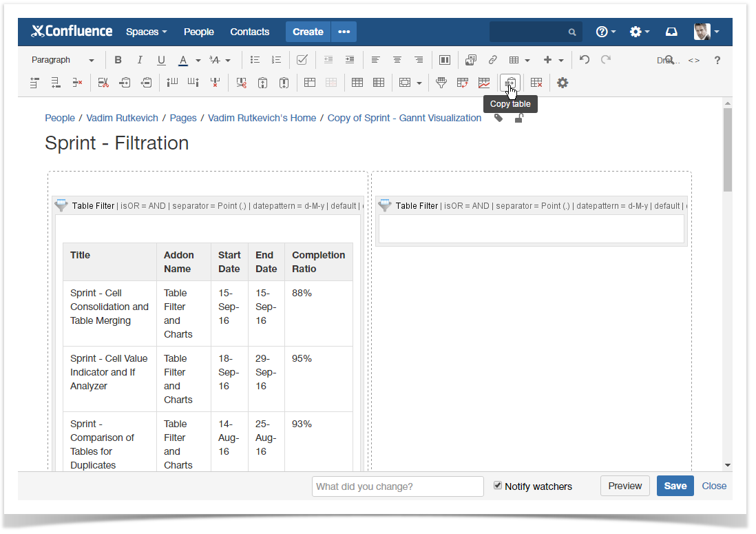The image size is (756, 534).
Task: Underline the selected text
Action: 162,60
